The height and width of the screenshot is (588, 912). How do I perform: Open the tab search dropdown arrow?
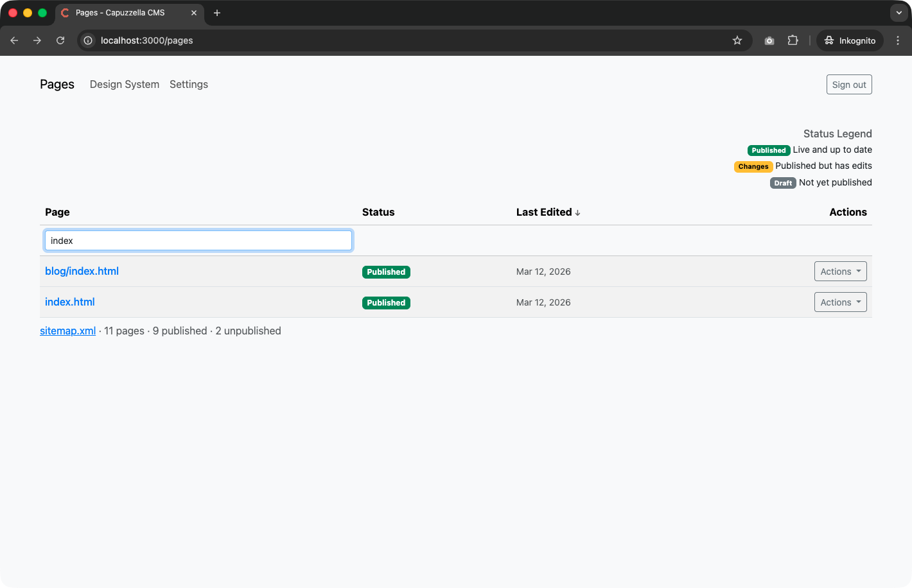coord(899,13)
